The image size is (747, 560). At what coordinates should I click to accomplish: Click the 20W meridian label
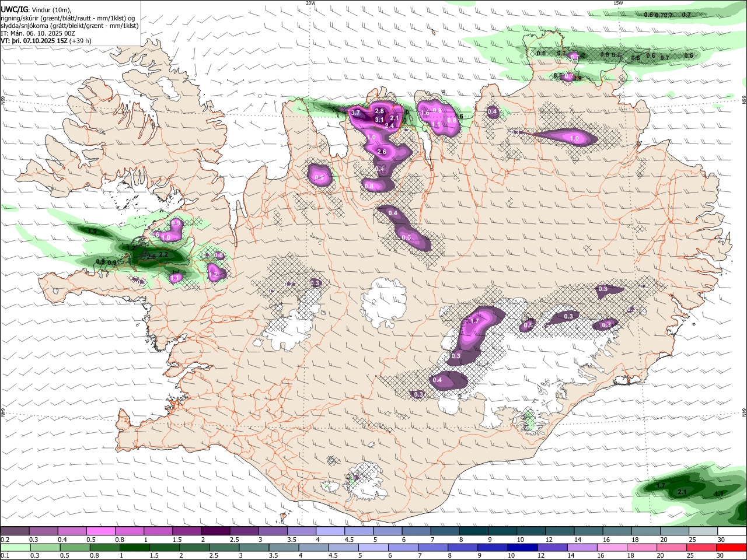coord(310,2)
